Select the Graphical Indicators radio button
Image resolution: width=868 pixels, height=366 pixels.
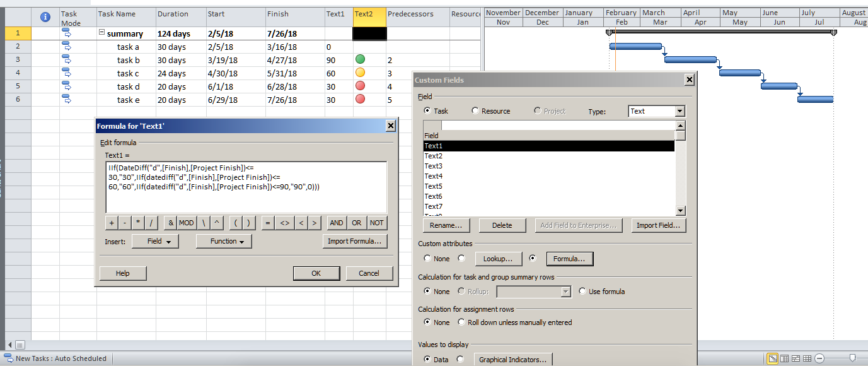461,360
